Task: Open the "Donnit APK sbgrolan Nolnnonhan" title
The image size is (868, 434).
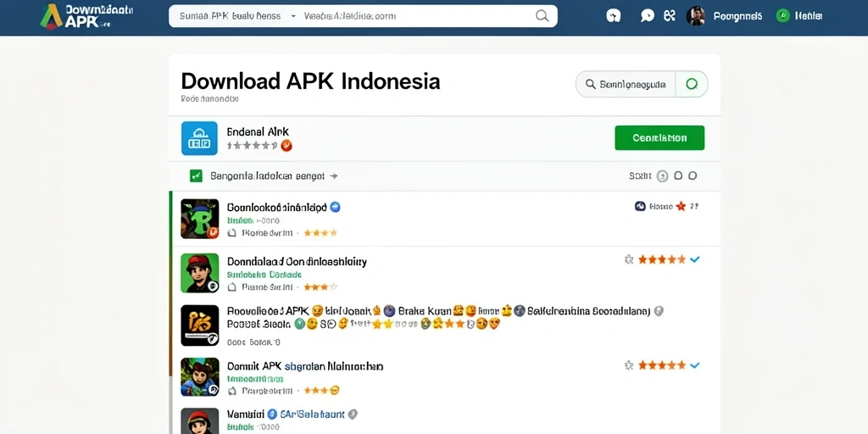Action: (305, 366)
